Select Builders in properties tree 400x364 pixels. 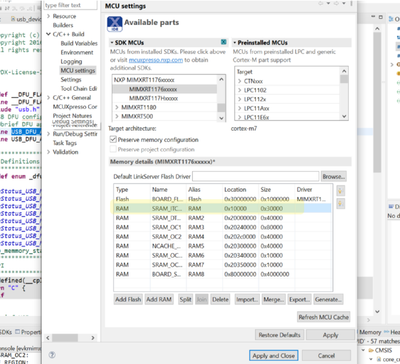click(x=63, y=25)
